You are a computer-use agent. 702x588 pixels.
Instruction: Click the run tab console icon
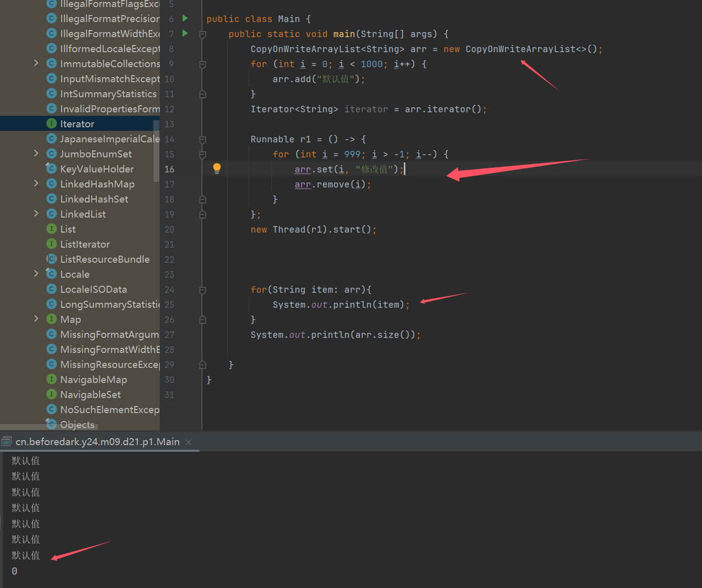[x=7, y=442]
